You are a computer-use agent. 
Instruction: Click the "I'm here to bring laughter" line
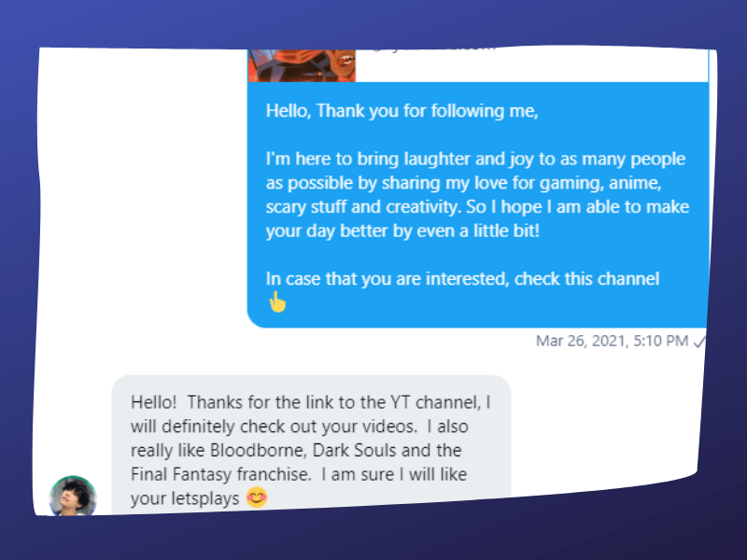click(475, 159)
